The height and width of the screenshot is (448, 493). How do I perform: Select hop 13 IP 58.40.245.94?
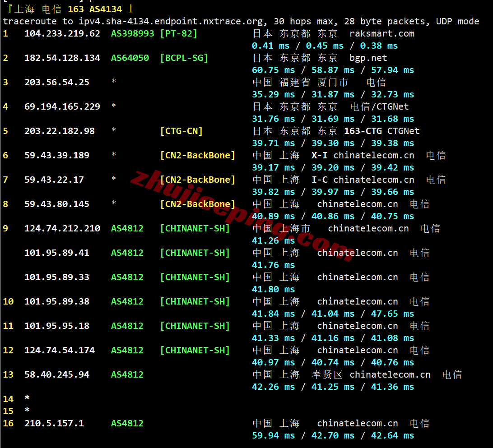(57, 374)
